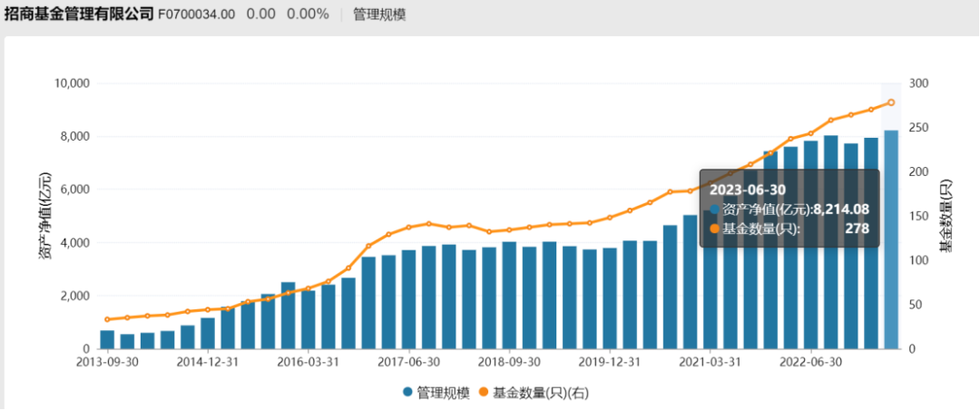Click the 管理规模 title label

pos(379,15)
